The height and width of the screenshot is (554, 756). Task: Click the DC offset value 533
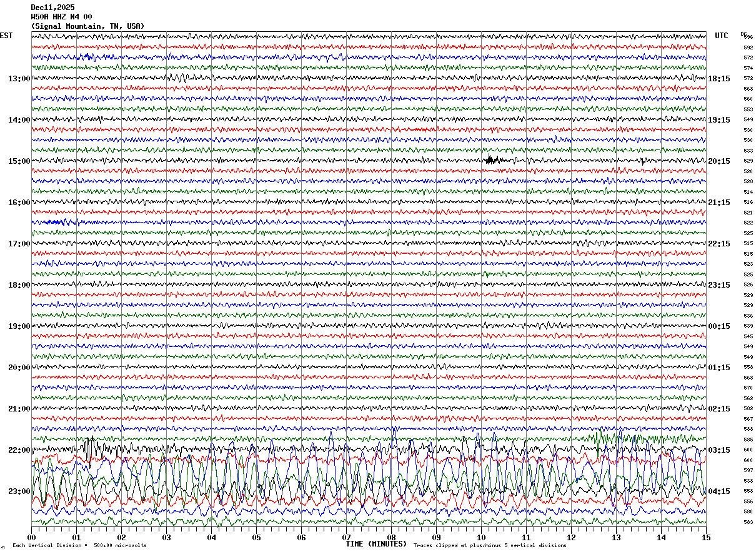(749, 151)
